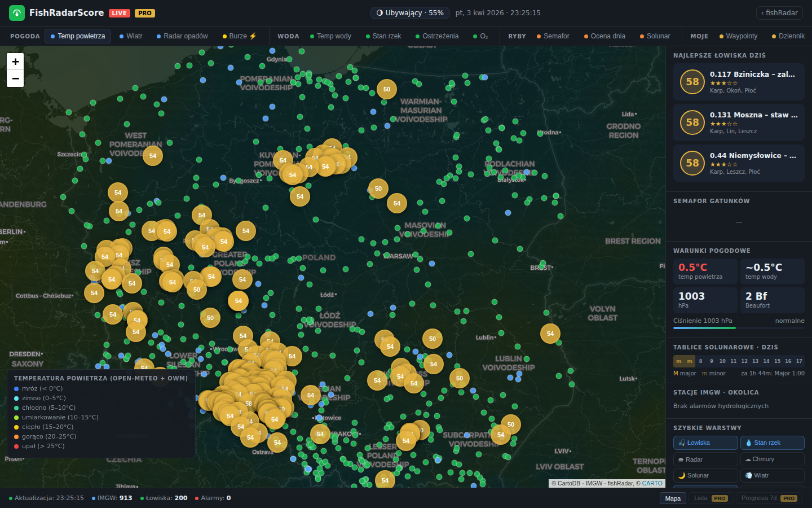Click the 58 score badge for Bziniczka
This screenshot has width=812, height=508.
pyautogui.click(x=692, y=82)
